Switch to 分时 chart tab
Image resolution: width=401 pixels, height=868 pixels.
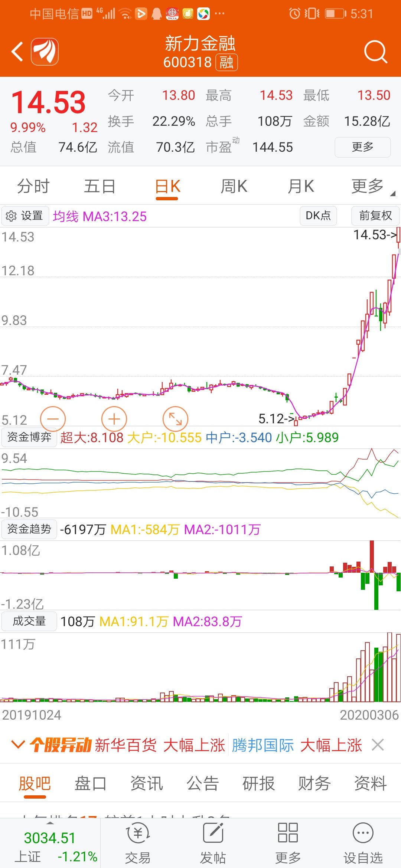pos(33,186)
